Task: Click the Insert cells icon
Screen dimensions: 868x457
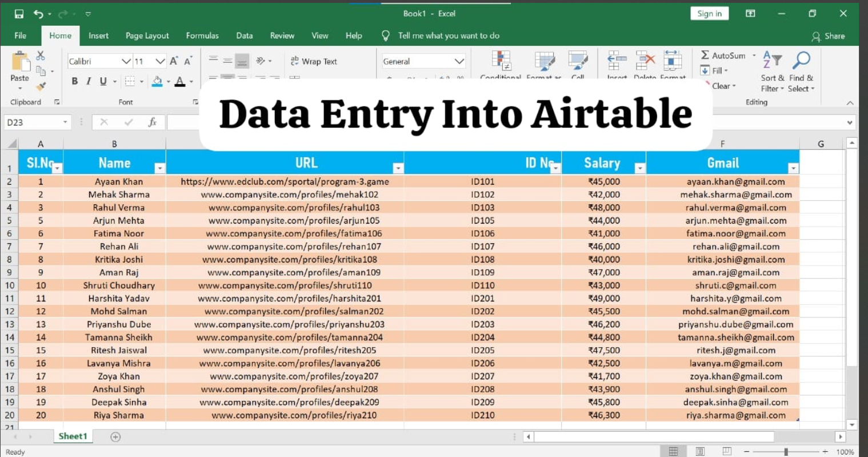Action: pos(617,61)
